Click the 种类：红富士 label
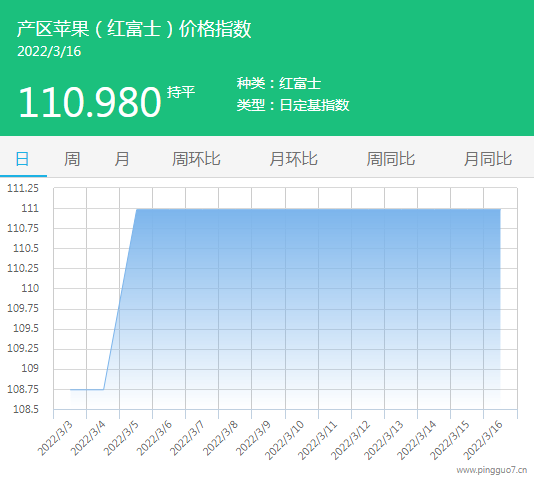Screen dimensions: 534x479 [279, 83]
